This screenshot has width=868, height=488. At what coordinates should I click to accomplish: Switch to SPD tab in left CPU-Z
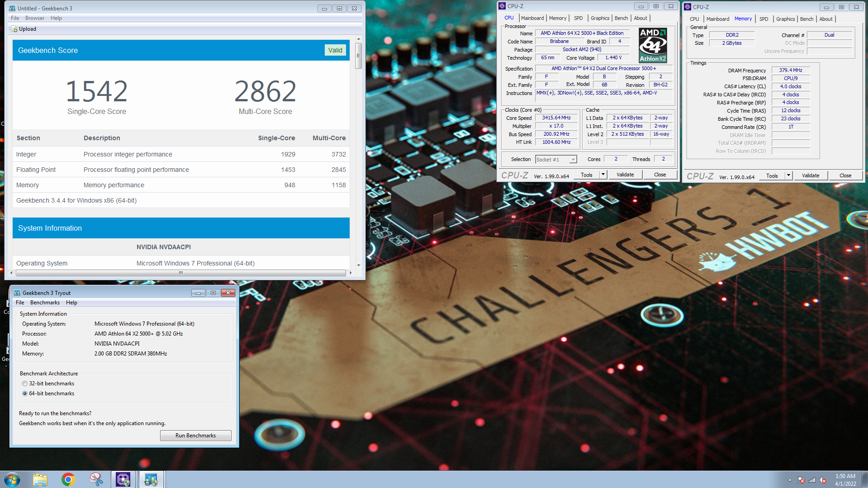[x=579, y=18]
